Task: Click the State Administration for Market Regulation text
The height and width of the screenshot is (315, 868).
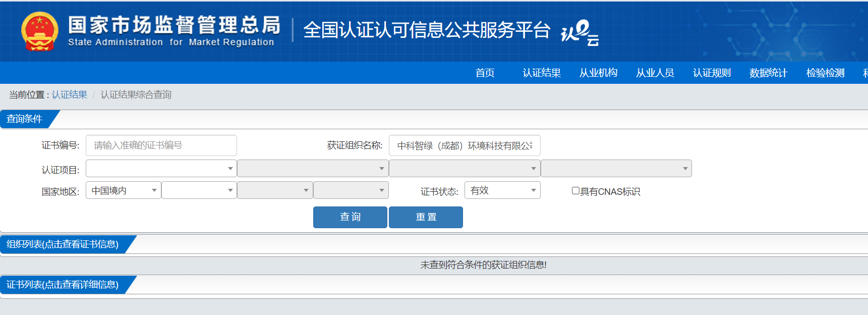Action: (x=171, y=42)
